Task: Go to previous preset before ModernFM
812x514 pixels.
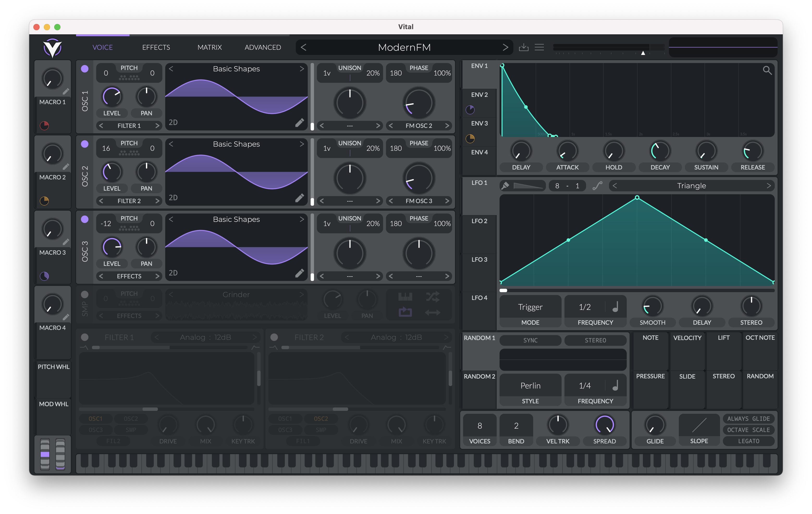Action: pos(304,47)
